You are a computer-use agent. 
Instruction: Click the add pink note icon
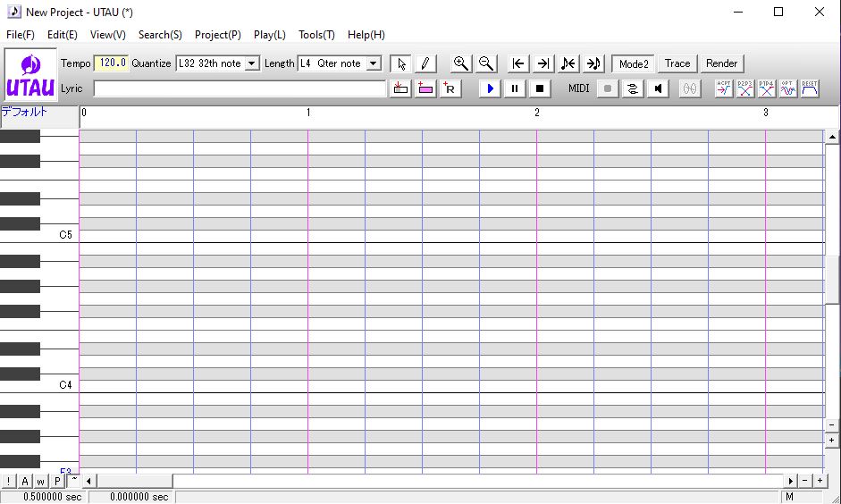425,88
